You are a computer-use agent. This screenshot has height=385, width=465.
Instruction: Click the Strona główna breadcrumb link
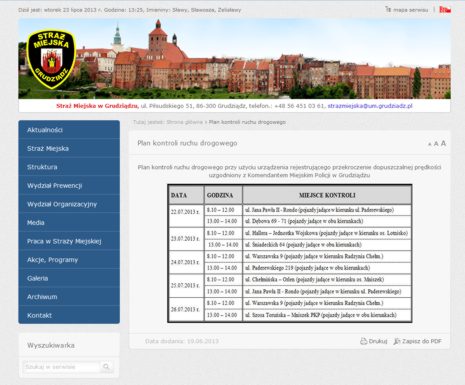coord(185,122)
